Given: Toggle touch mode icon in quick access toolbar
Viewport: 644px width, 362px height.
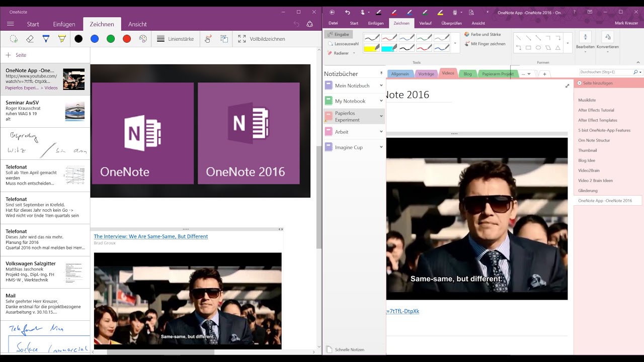Looking at the screenshot, I should [363, 12].
